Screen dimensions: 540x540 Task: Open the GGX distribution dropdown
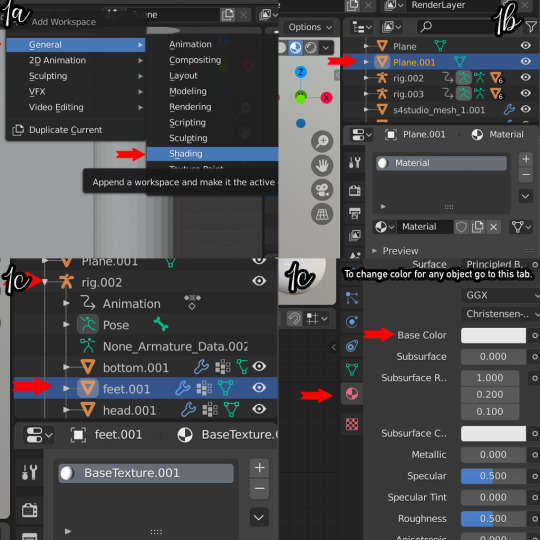pyautogui.click(x=500, y=295)
